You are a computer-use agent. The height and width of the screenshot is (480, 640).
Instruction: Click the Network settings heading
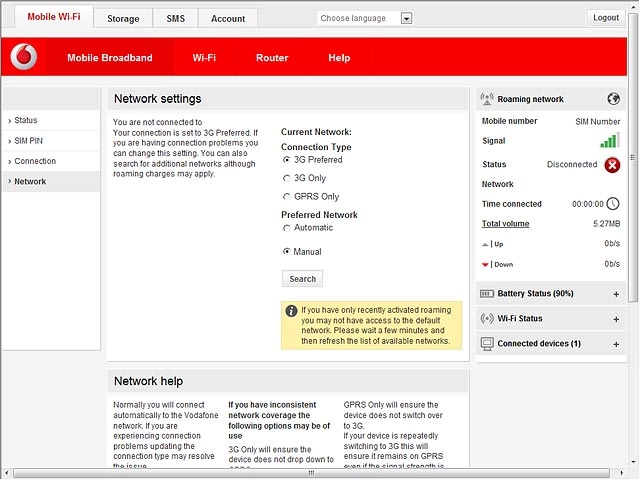(158, 99)
